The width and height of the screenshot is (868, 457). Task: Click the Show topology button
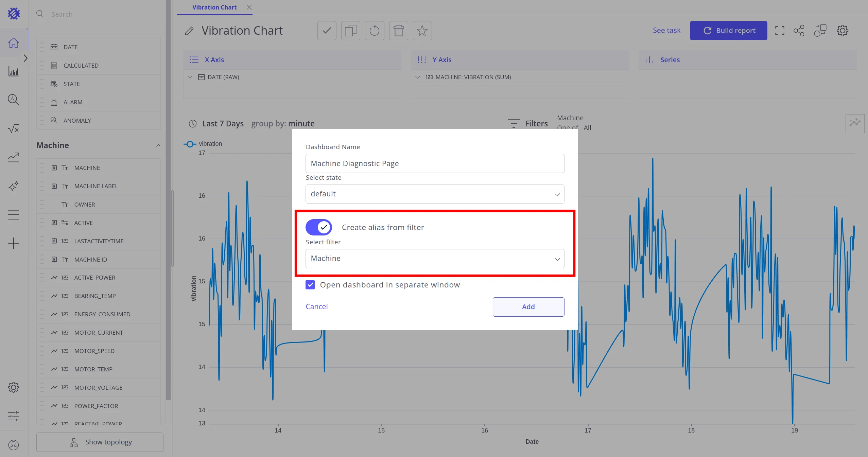click(100, 442)
